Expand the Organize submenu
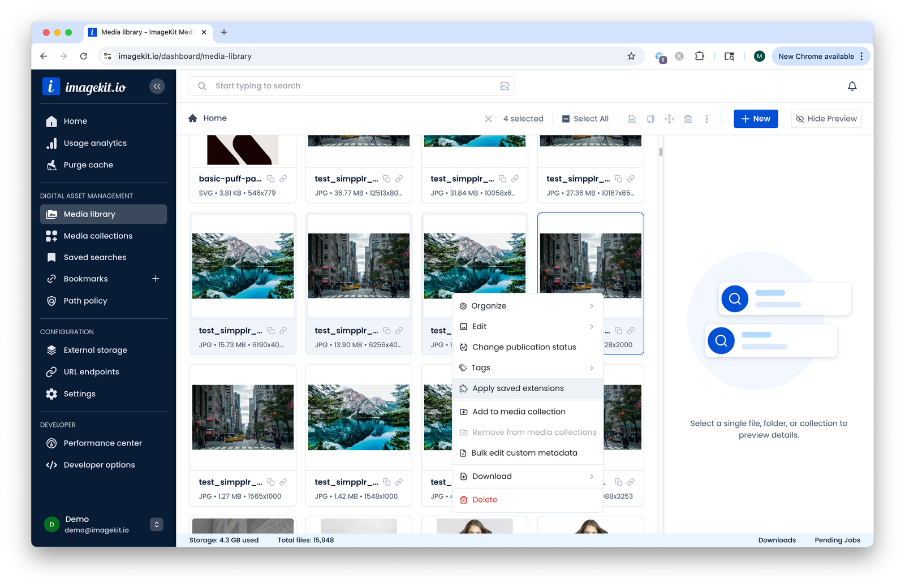Image resolution: width=905 pixels, height=588 pixels. pyautogui.click(x=528, y=306)
